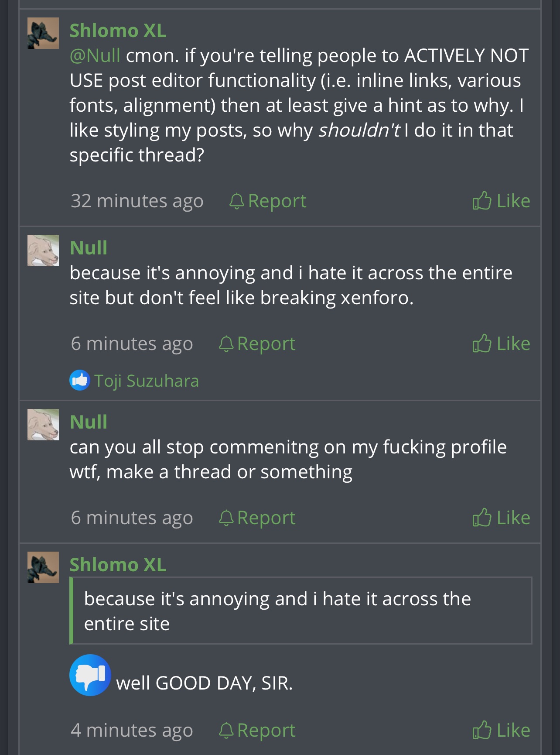
Task: Click bell icon beside 4 minutes ago comment
Action: (x=226, y=730)
